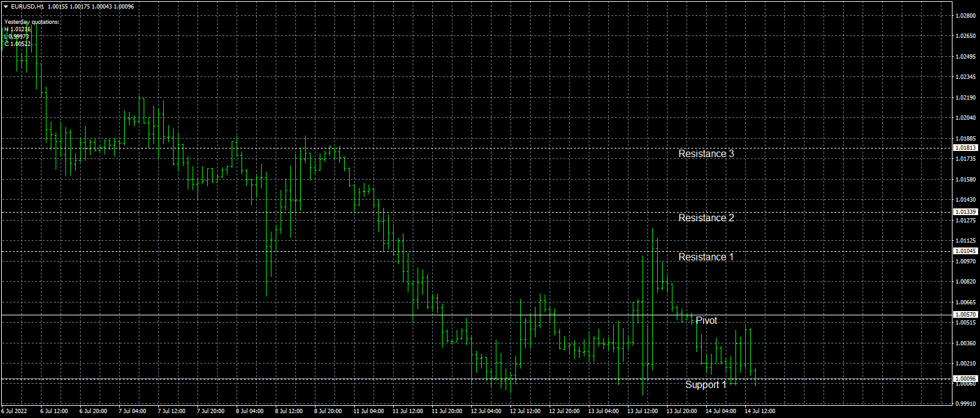Click '14 Jul 12:00' on the time axis

(x=760, y=411)
